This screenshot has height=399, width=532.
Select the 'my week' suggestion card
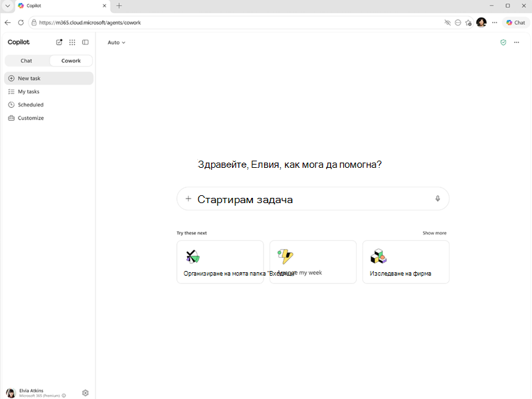point(313,262)
